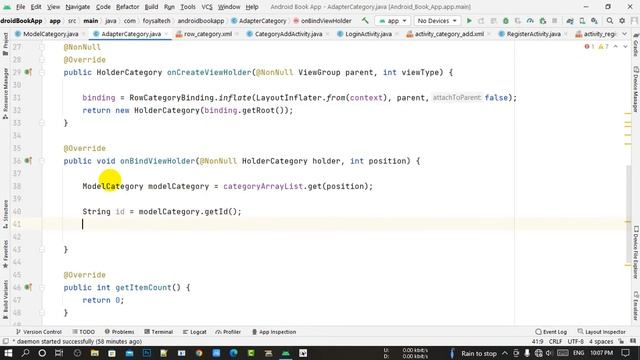Switch to ModelCategory.java tab

click(x=51, y=34)
